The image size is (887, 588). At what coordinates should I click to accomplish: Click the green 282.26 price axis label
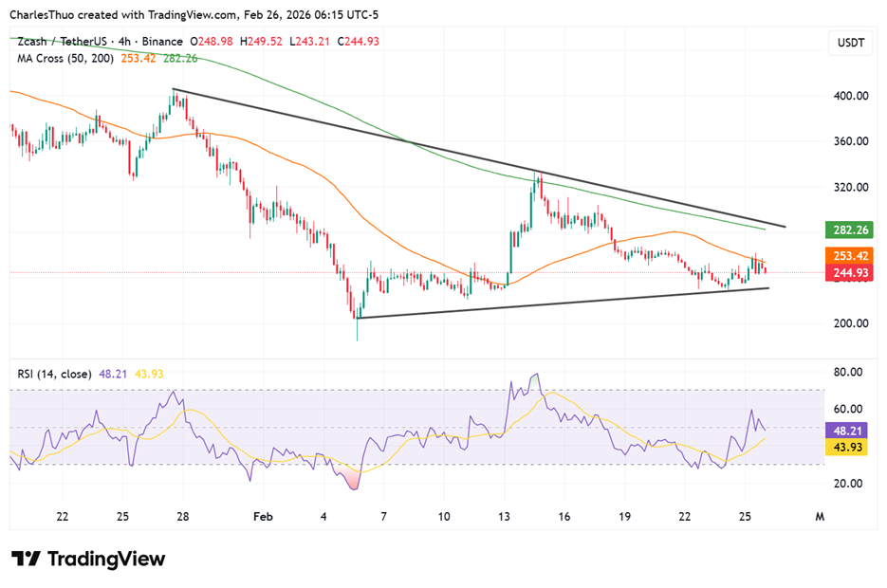(x=844, y=230)
